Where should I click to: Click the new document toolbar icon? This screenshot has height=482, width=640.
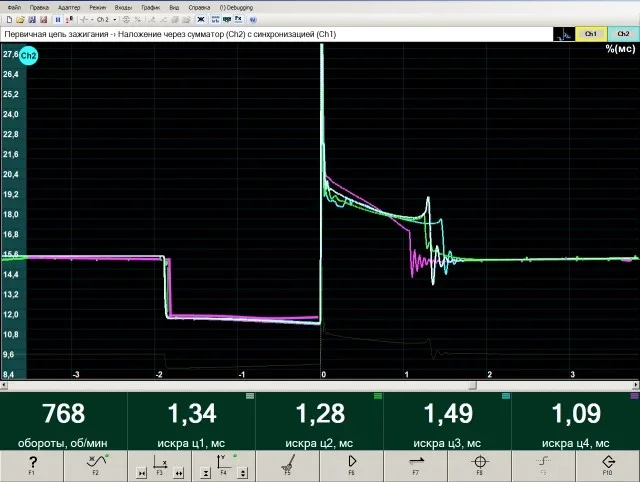pos(9,20)
